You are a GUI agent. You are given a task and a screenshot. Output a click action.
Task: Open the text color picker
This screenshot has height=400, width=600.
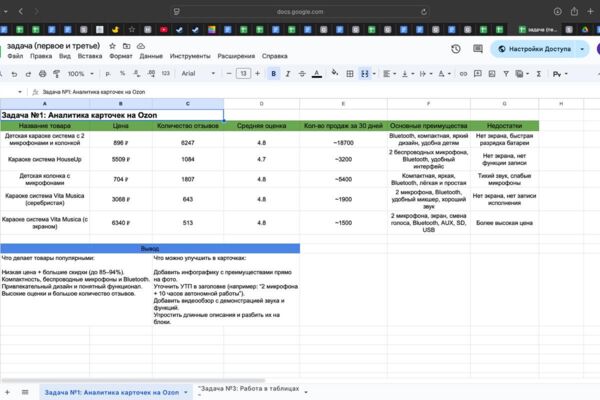(317, 73)
